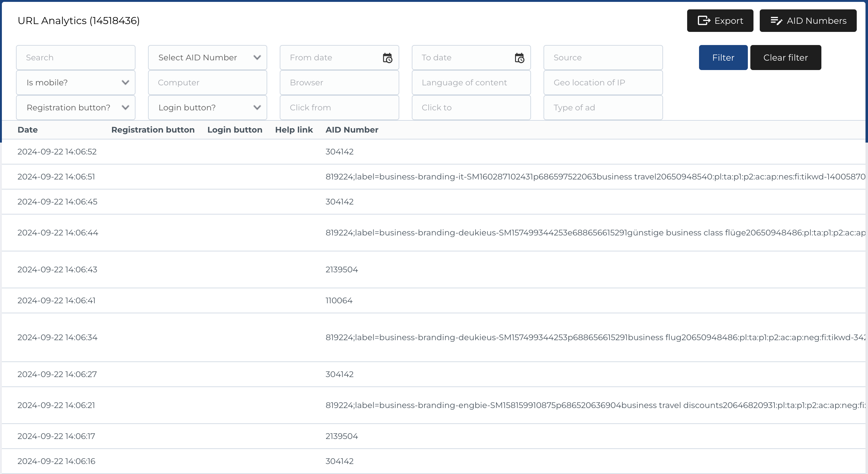Open the calendar picker for From date
Screen dimensions: 868x474
click(x=388, y=58)
